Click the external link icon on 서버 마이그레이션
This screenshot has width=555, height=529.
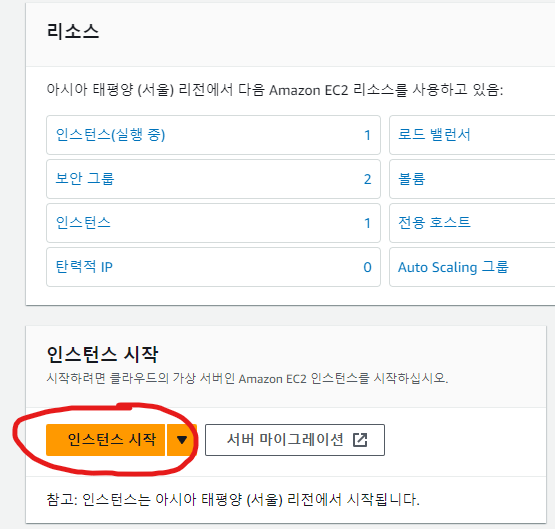tap(360, 440)
